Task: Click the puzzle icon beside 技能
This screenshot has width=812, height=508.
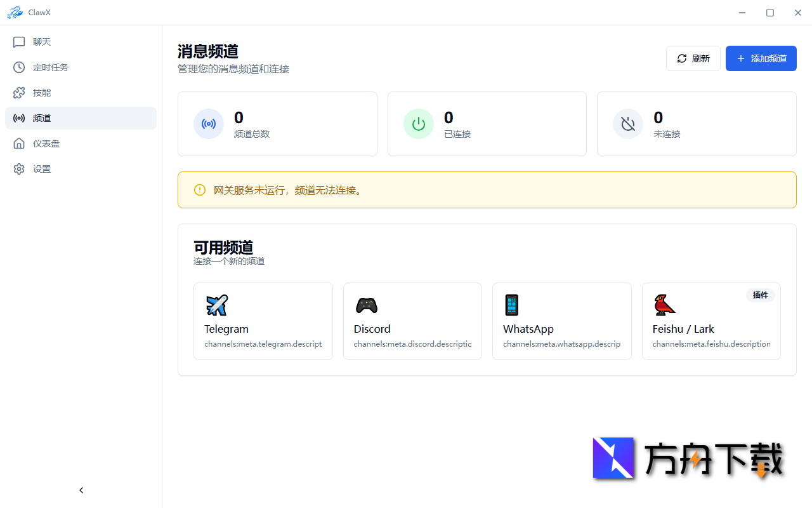Action: (x=18, y=92)
